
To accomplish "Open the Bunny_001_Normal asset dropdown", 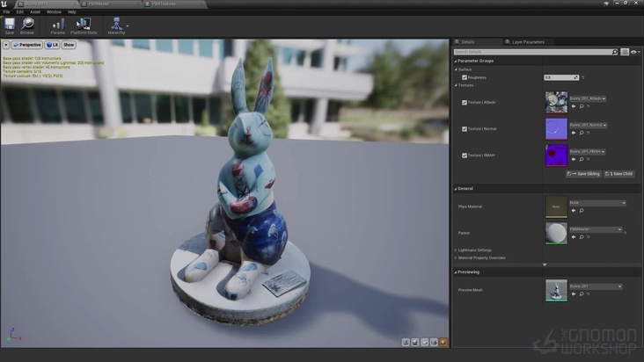I will pos(589,125).
